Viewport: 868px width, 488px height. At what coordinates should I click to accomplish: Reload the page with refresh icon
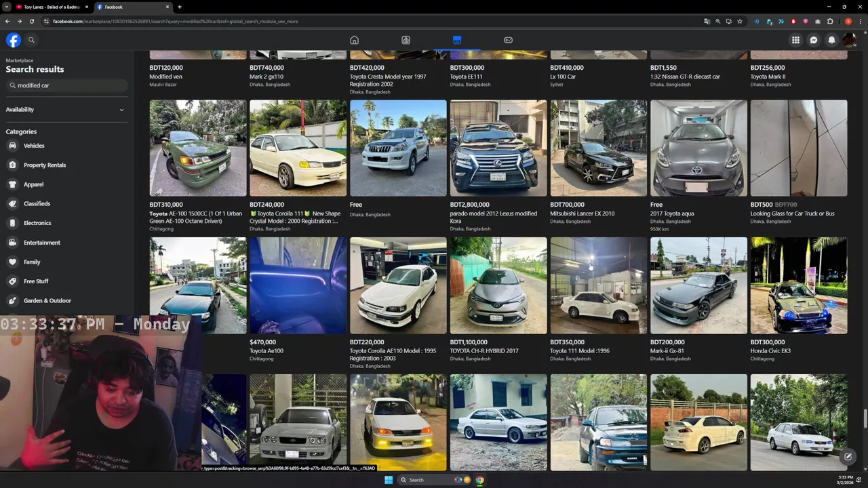(x=31, y=21)
